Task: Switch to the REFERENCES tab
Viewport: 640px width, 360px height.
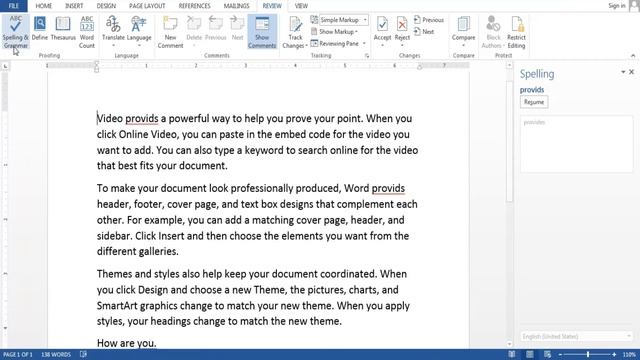Action: [x=194, y=6]
